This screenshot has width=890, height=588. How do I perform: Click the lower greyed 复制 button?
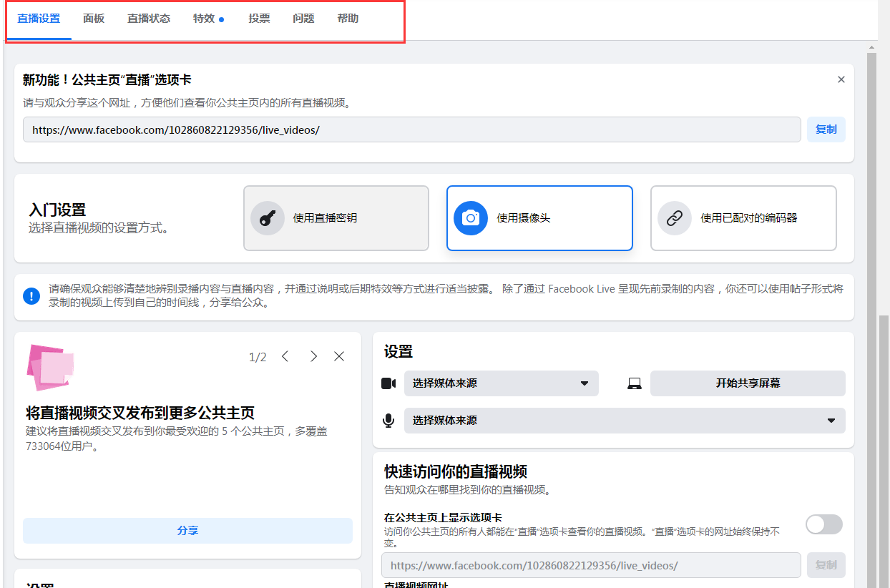(826, 565)
